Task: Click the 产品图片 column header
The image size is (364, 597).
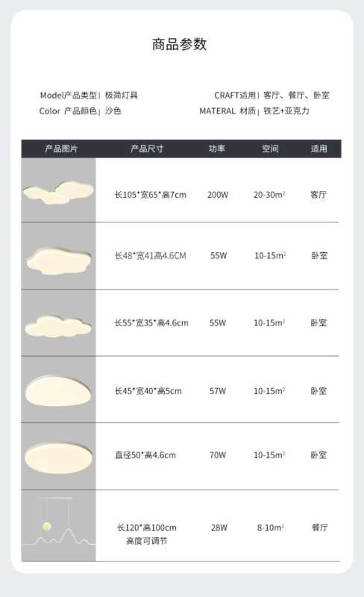Action: [61, 149]
